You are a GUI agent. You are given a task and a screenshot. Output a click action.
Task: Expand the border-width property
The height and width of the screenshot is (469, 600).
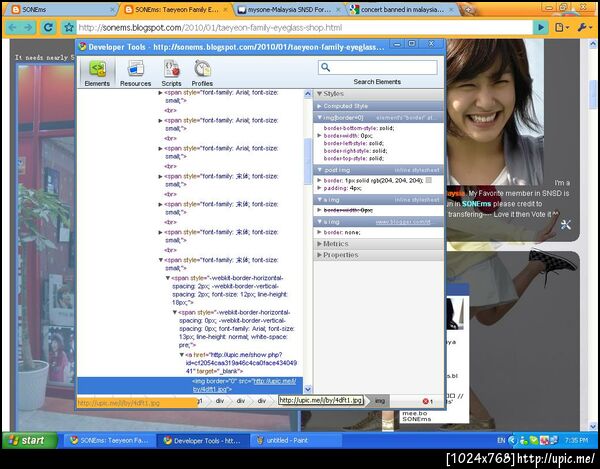click(x=320, y=135)
